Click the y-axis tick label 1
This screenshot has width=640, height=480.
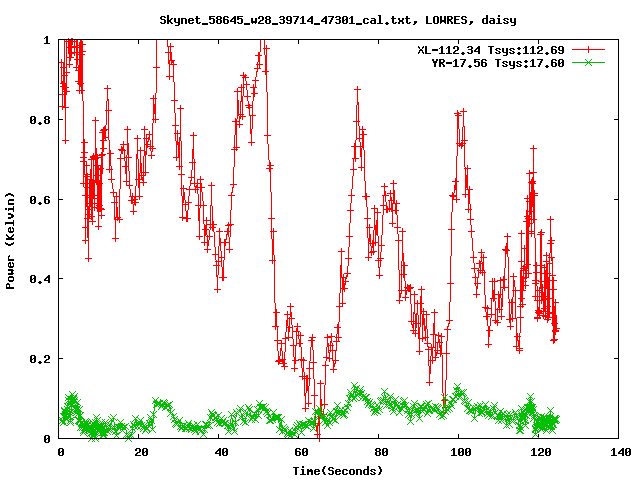(x=47, y=40)
